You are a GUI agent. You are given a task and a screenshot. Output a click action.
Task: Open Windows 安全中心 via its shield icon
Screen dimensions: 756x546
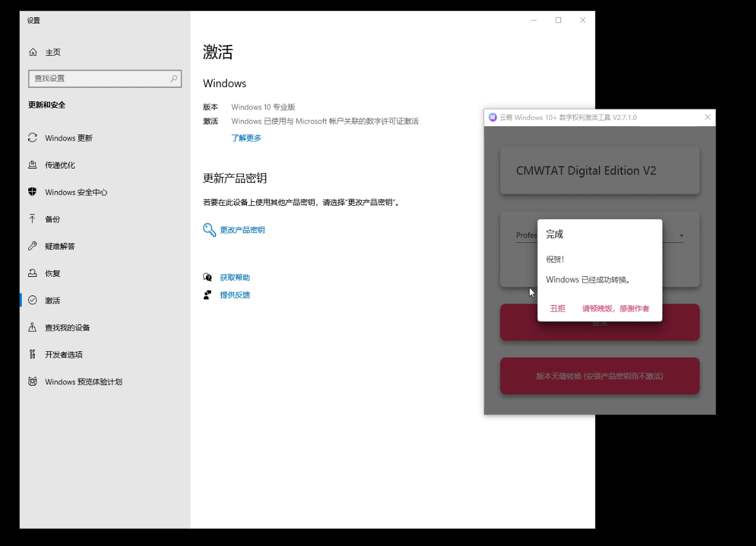[x=32, y=192]
